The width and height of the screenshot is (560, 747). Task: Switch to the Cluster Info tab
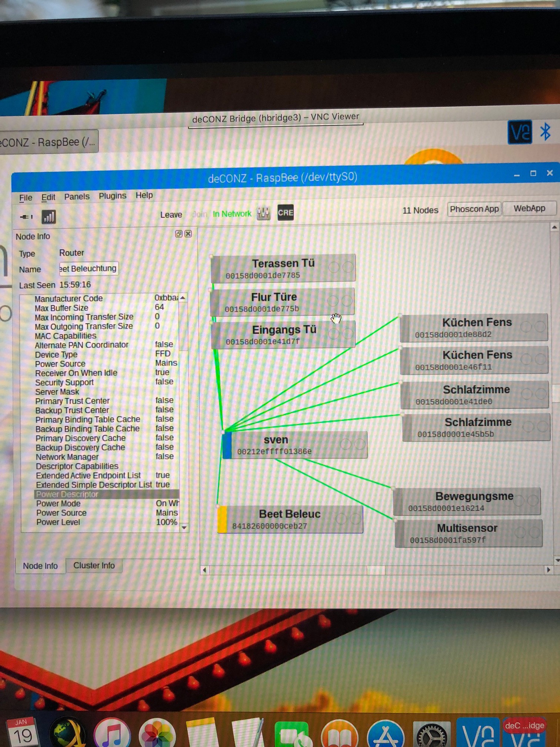click(94, 565)
